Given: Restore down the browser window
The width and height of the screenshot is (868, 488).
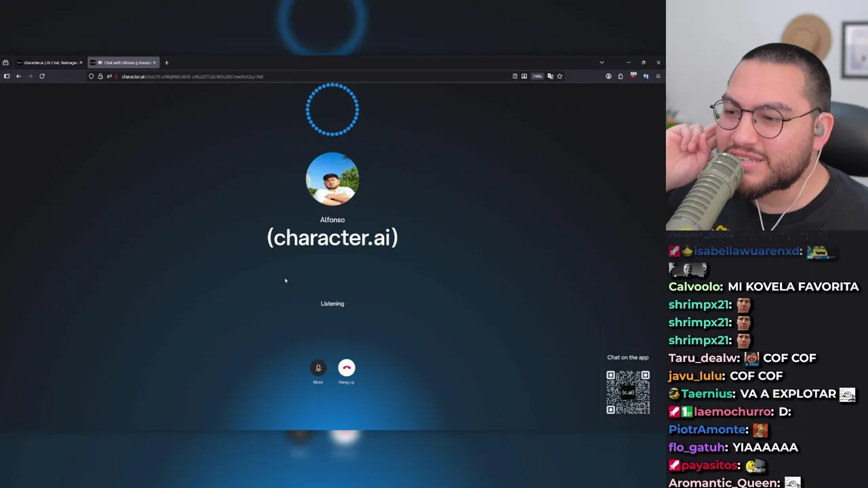Looking at the screenshot, I should [644, 62].
